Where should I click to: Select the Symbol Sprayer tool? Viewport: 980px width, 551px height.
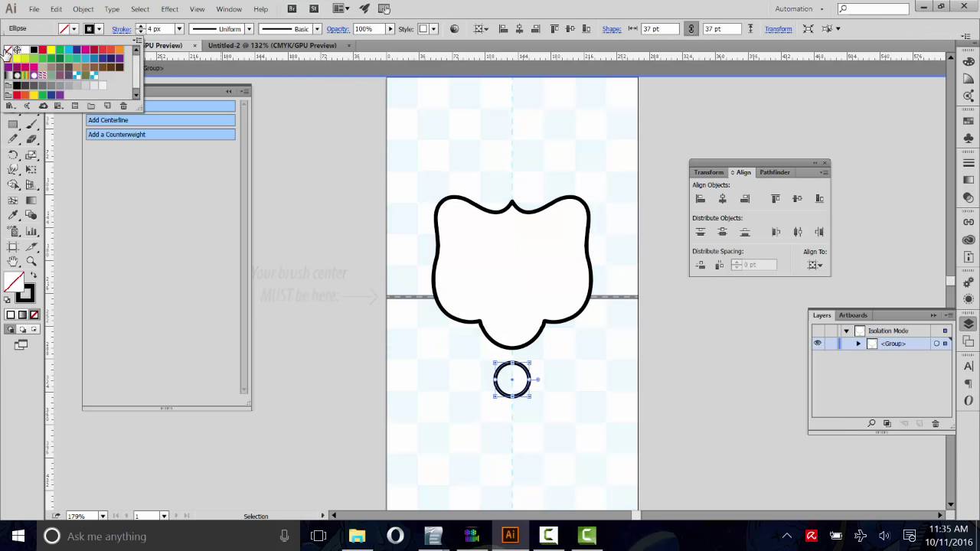coord(13,231)
